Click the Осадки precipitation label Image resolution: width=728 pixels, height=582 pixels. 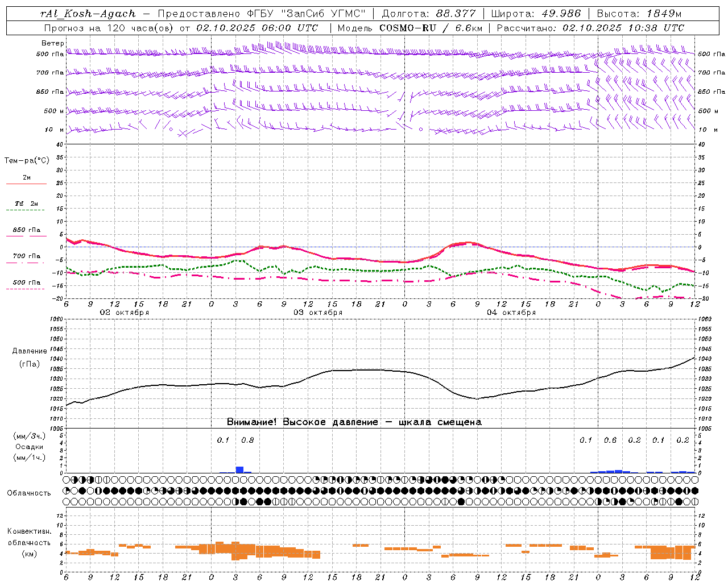click(30, 447)
